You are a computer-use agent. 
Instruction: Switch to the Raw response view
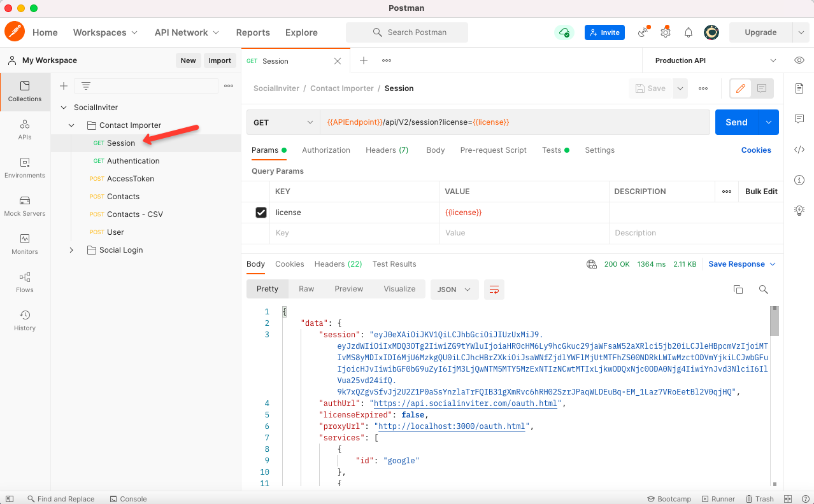(306, 289)
